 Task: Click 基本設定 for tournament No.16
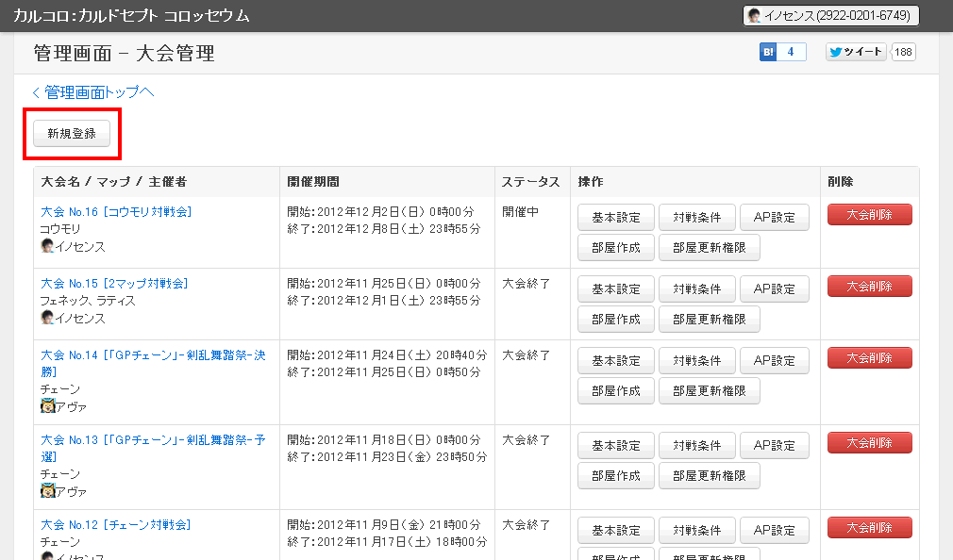tap(615, 218)
